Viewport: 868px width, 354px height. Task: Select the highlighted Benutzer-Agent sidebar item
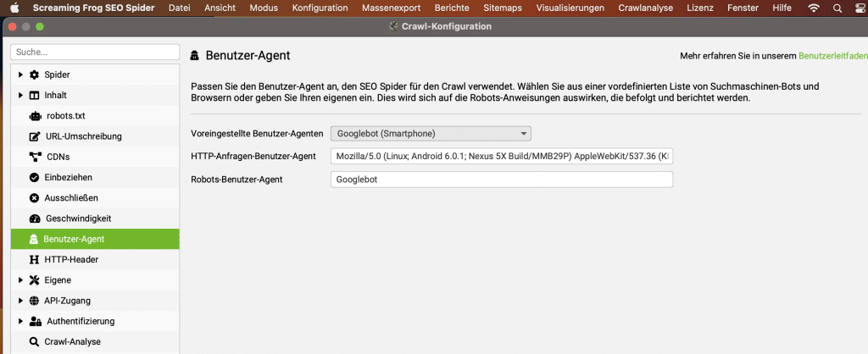[x=95, y=239]
